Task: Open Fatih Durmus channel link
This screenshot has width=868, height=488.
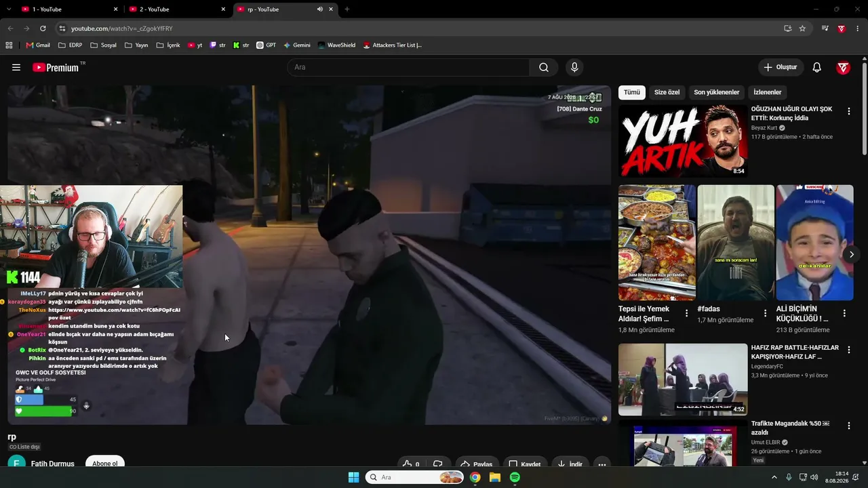Action: [x=53, y=464]
